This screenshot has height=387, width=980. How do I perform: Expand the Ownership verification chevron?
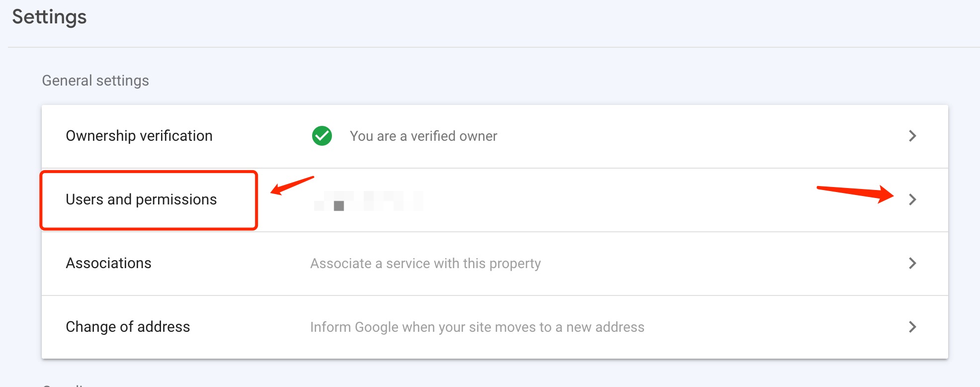pos(912,136)
